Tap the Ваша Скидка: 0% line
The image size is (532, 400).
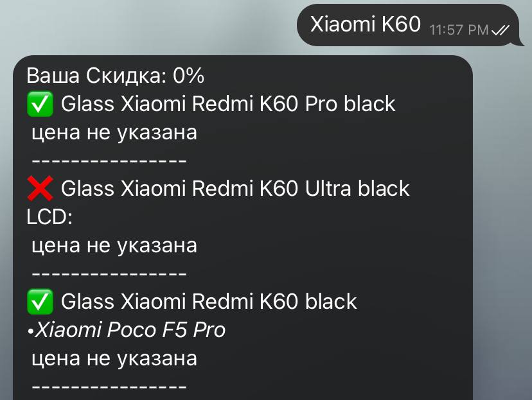coord(116,75)
